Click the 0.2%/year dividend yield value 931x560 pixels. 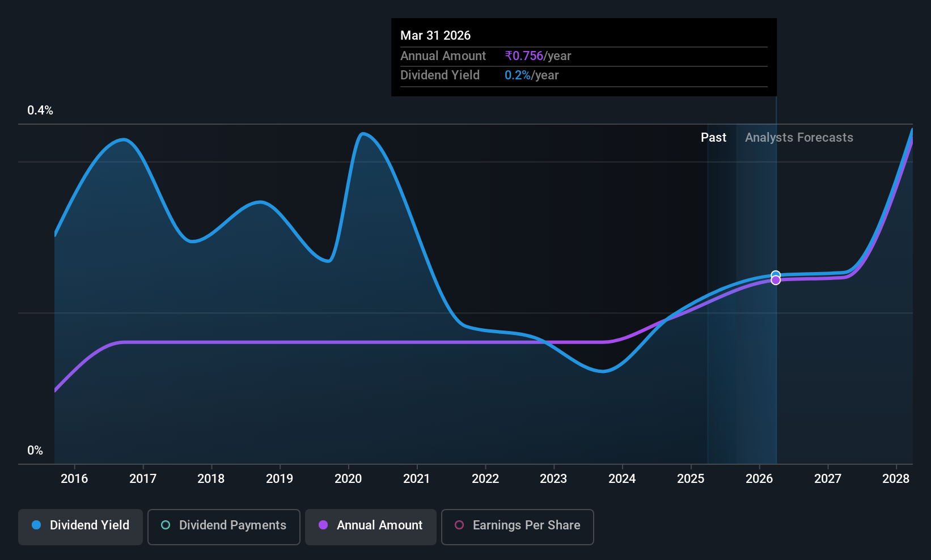point(532,75)
